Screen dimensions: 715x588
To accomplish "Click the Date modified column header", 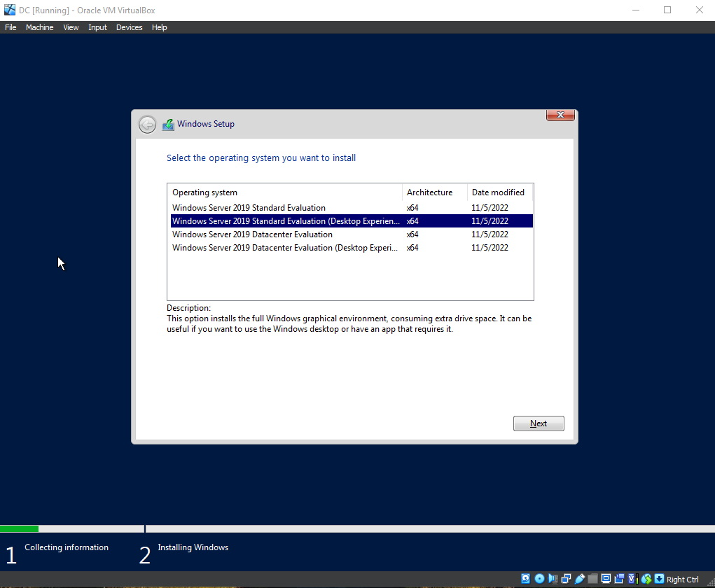I will pos(500,192).
